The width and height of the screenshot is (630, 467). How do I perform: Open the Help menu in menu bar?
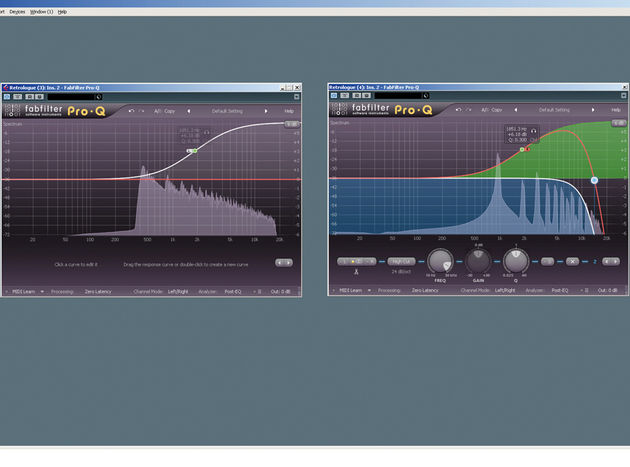point(62,12)
